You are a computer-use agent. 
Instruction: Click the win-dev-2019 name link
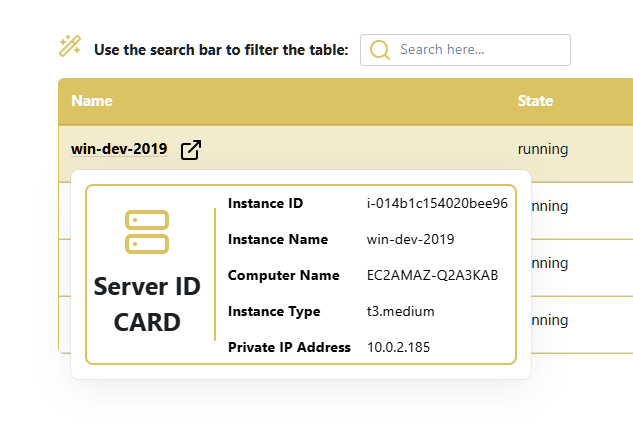click(119, 149)
